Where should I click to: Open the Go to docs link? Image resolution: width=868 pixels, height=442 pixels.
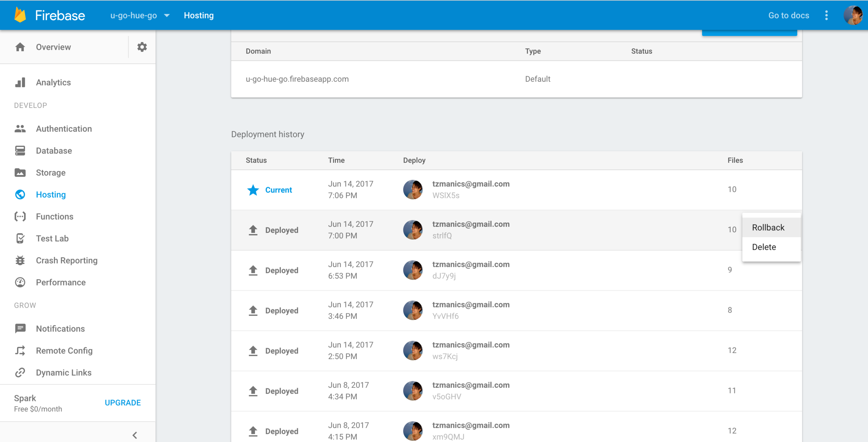pyautogui.click(x=788, y=16)
